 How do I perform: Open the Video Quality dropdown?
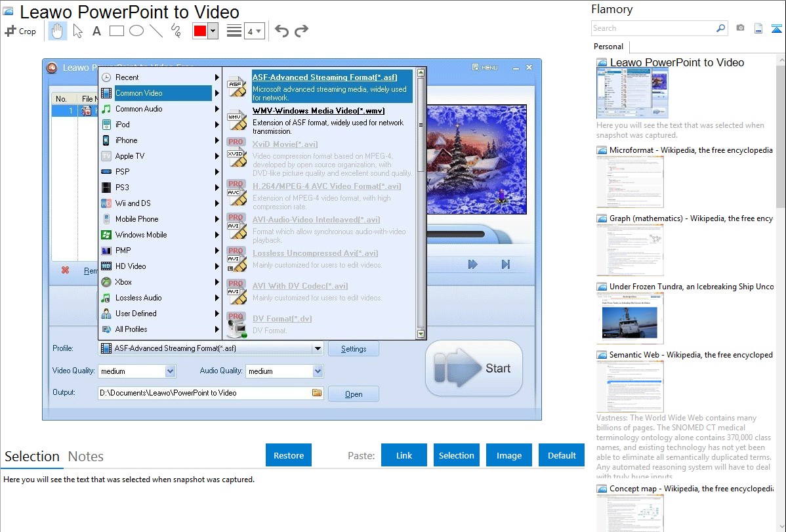170,371
